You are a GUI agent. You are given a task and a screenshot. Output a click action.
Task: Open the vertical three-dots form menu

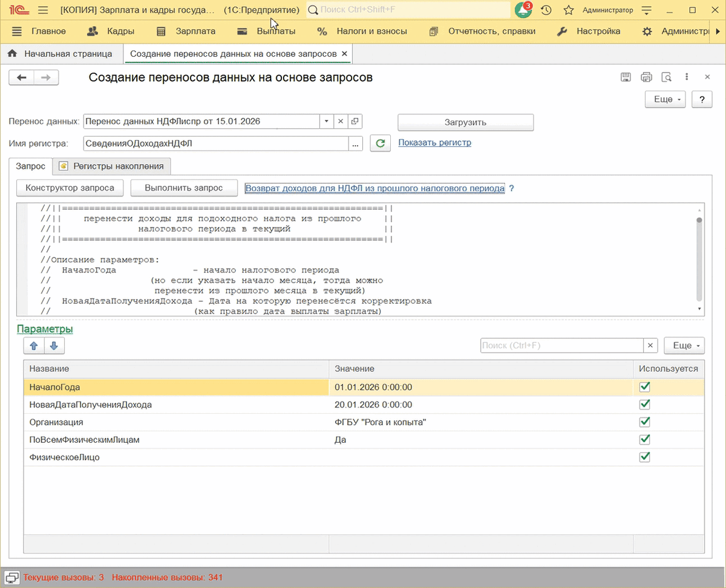687,77
